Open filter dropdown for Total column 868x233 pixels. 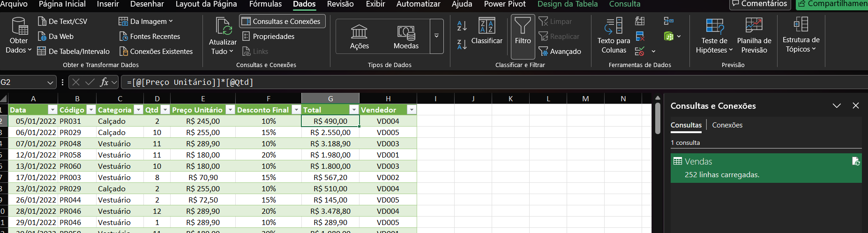pos(354,110)
